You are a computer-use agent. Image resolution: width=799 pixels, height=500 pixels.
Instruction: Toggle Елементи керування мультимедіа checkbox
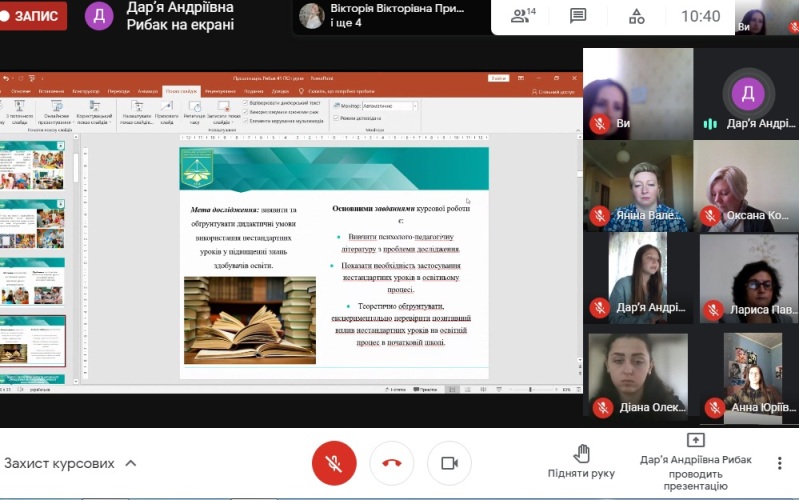tap(245, 121)
